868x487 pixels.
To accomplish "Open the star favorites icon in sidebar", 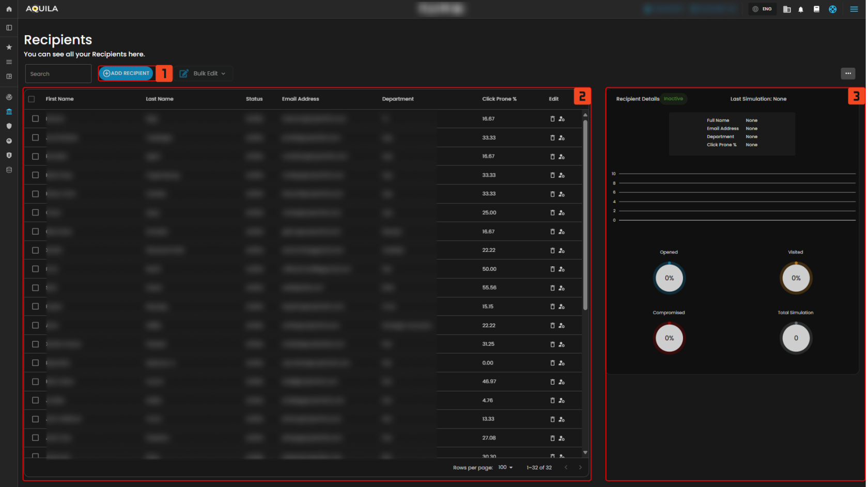I will pos(9,47).
